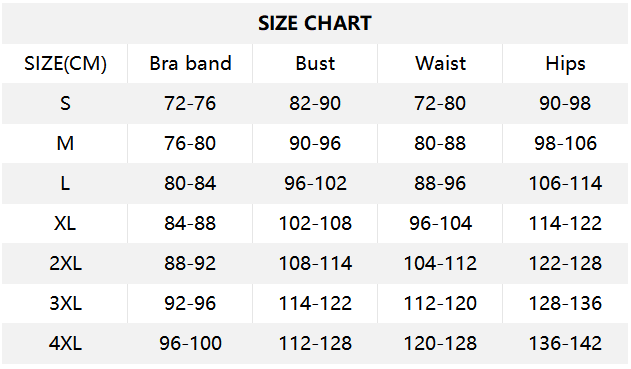Image resolution: width=631 pixels, height=369 pixels.
Task: Click waist value 96-104
Action: pyautogui.click(x=440, y=223)
